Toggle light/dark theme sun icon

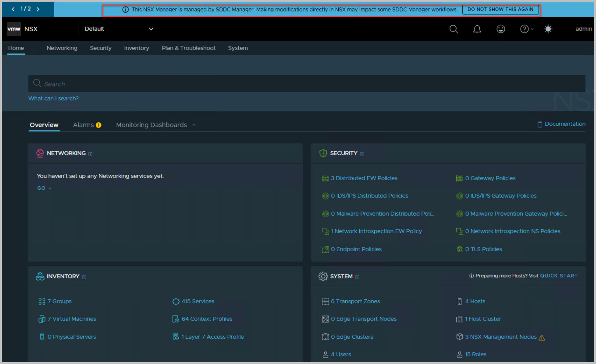click(548, 29)
